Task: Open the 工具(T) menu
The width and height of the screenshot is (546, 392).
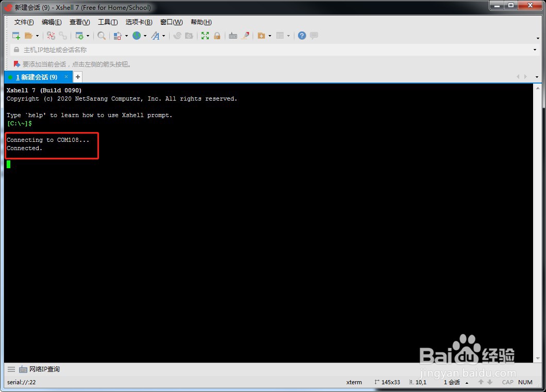Action: [x=108, y=22]
